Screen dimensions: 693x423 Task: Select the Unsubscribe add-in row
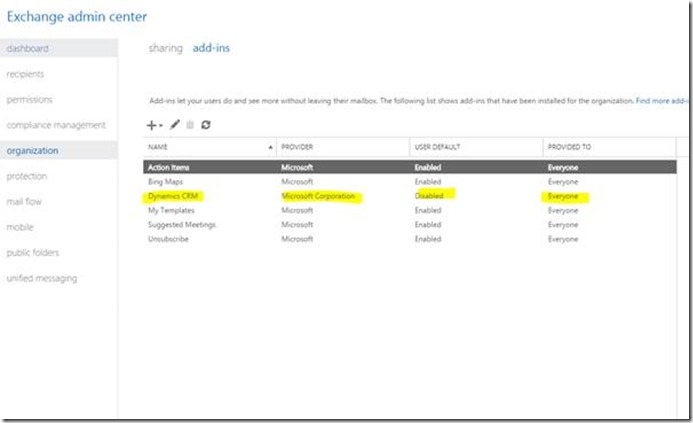click(167, 239)
